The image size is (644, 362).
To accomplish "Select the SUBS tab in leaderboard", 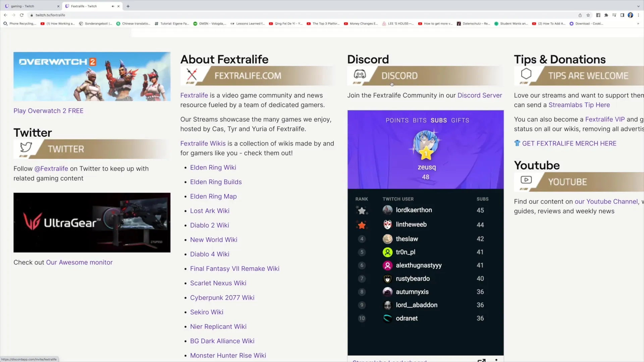I will tap(438, 120).
